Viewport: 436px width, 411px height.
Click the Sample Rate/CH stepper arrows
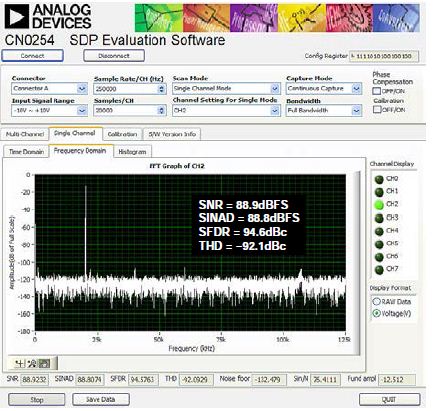coord(162,89)
